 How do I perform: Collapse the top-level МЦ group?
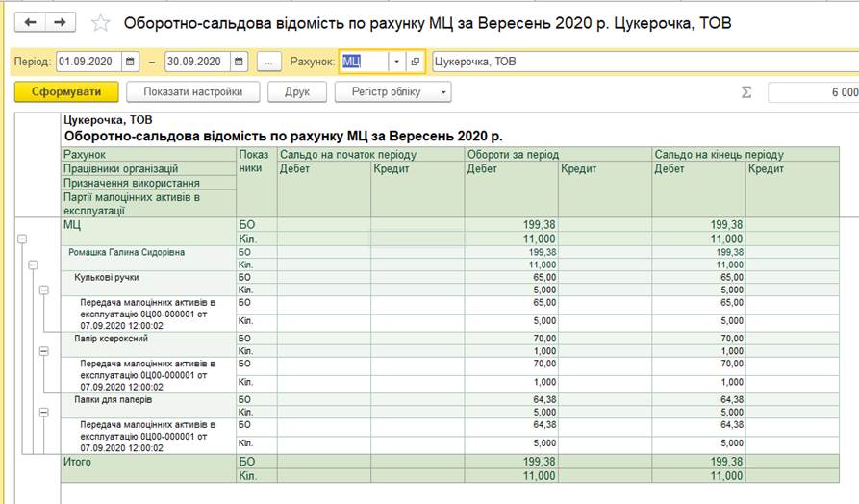pos(21,239)
